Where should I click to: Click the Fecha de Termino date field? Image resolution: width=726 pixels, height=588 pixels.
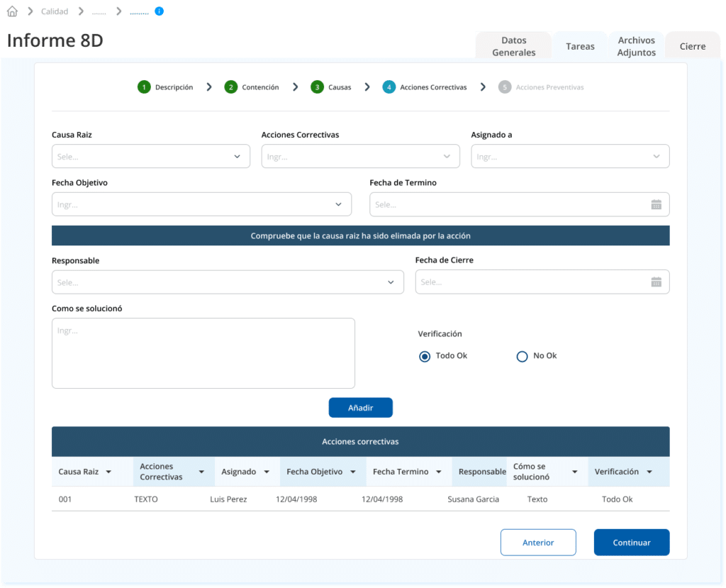point(520,204)
